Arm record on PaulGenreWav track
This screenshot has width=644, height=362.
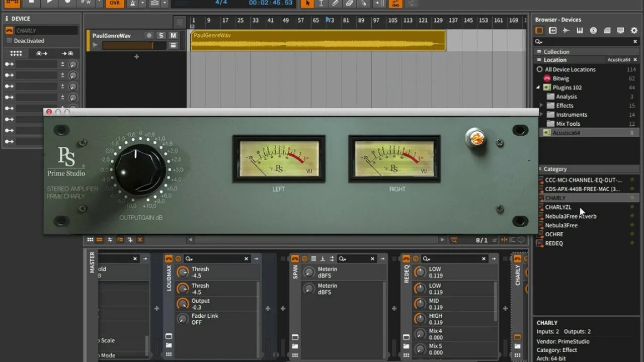click(149, 36)
